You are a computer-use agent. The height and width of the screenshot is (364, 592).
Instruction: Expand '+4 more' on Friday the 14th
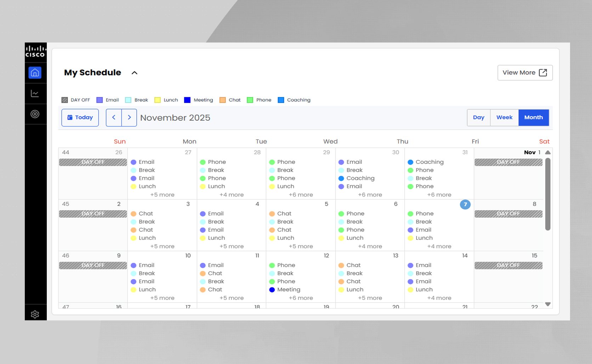[439, 298]
